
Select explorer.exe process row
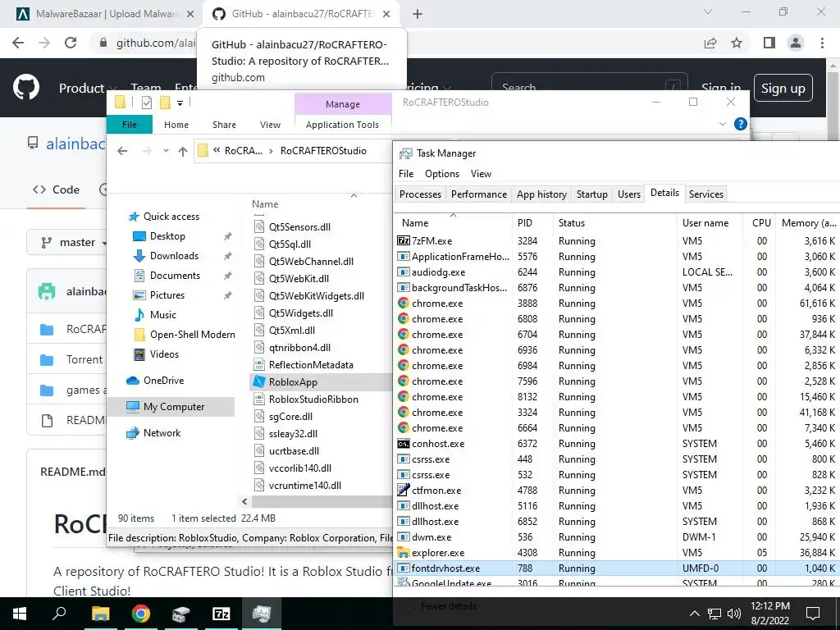click(x=618, y=553)
